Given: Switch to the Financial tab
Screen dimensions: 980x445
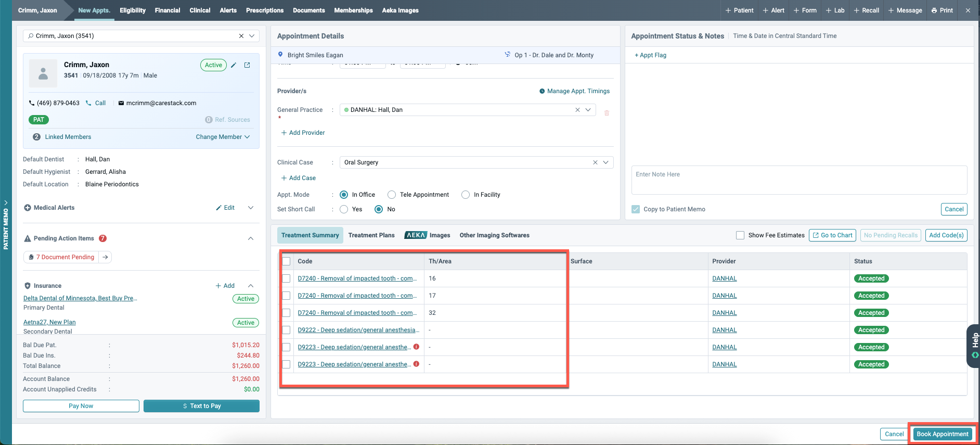Looking at the screenshot, I should (167, 10).
